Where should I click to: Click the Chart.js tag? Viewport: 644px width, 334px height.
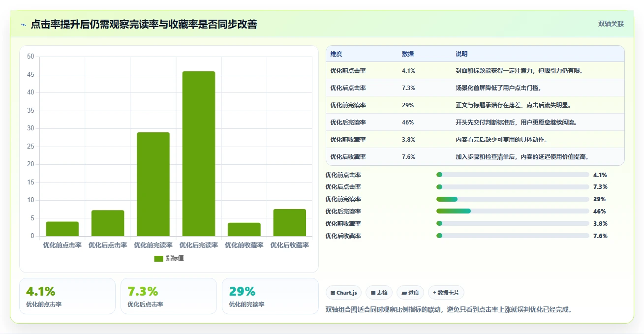(343, 293)
